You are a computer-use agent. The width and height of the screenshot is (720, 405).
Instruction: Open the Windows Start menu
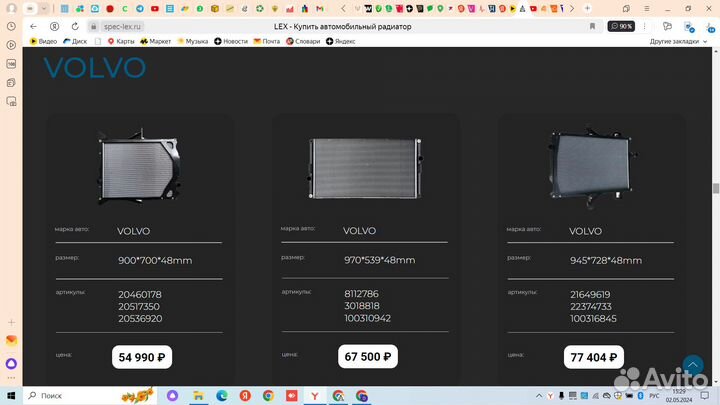(x=11, y=396)
